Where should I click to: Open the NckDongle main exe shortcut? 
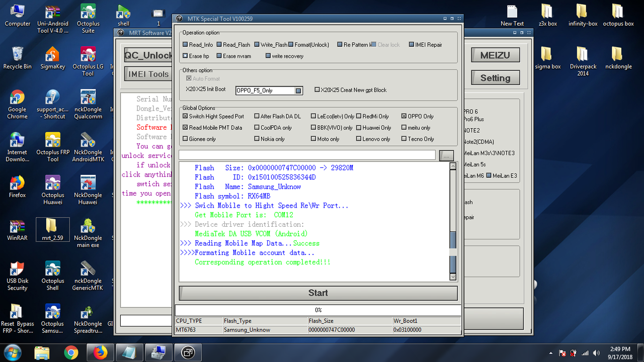pyautogui.click(x=88, y=233)
